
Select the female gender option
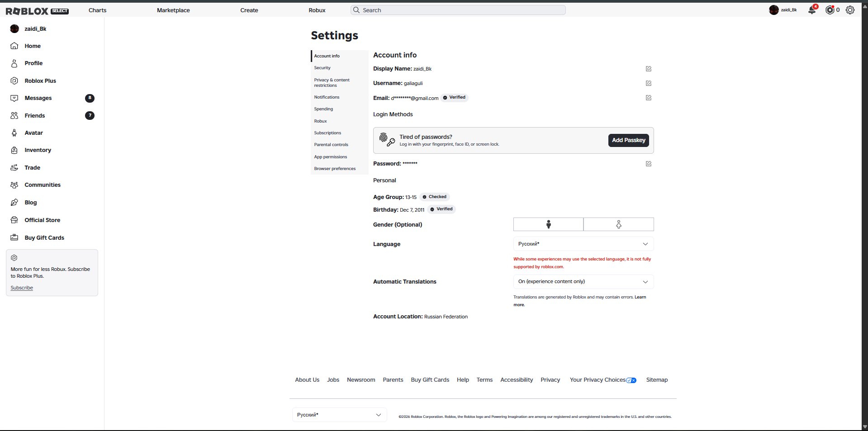[619, 224]
